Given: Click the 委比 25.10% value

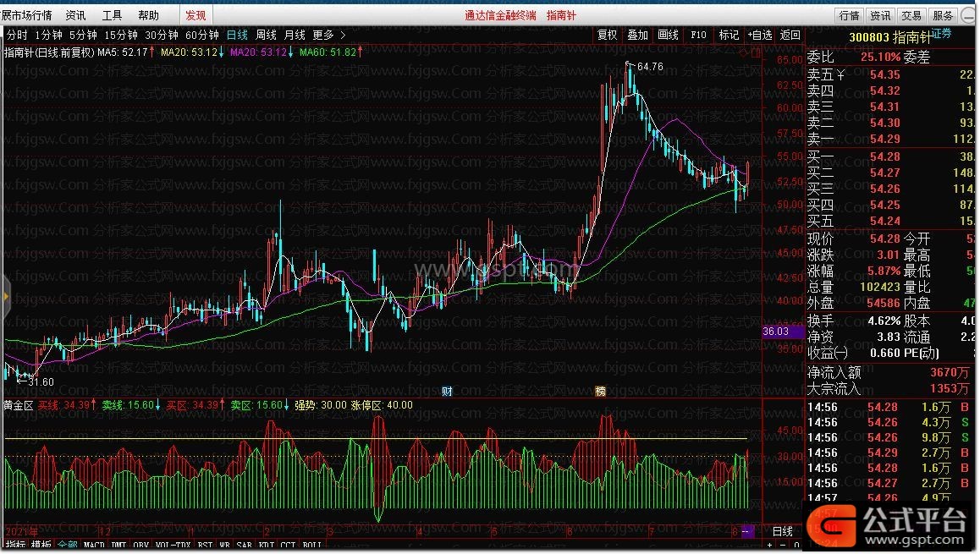Looking at the screenshot, I should tap(881, 57).
